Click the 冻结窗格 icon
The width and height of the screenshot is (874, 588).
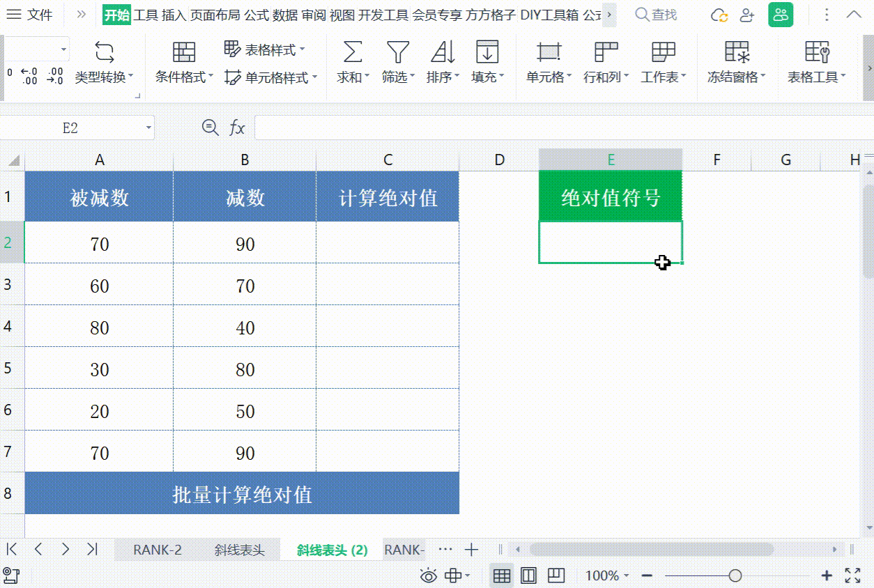pos(737,52)
